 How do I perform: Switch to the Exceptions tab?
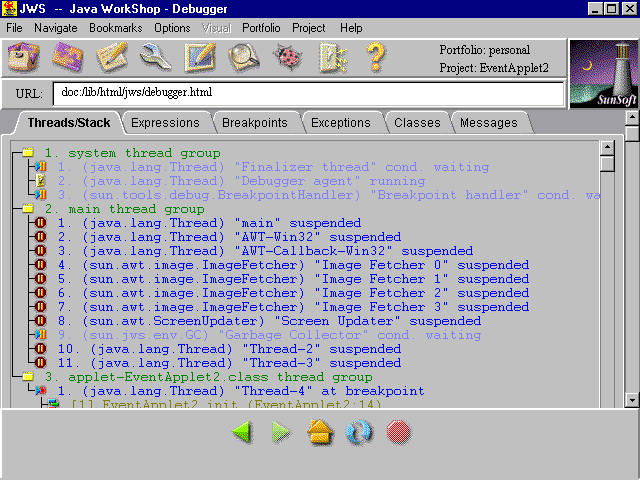pos(341,123)
